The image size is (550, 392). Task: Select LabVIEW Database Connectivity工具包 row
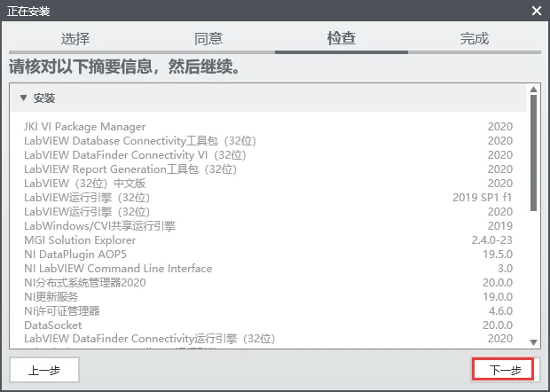[268, 141]
